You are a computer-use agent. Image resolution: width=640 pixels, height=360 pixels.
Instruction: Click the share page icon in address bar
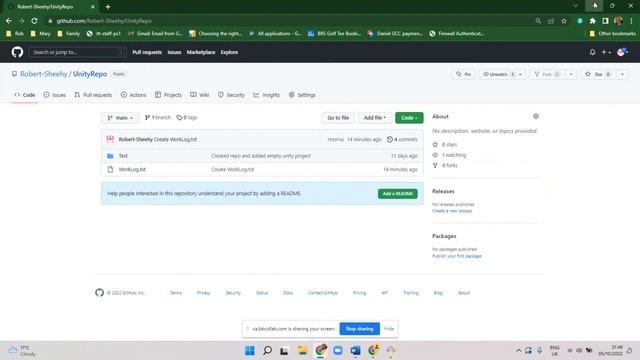coord(551,21)
